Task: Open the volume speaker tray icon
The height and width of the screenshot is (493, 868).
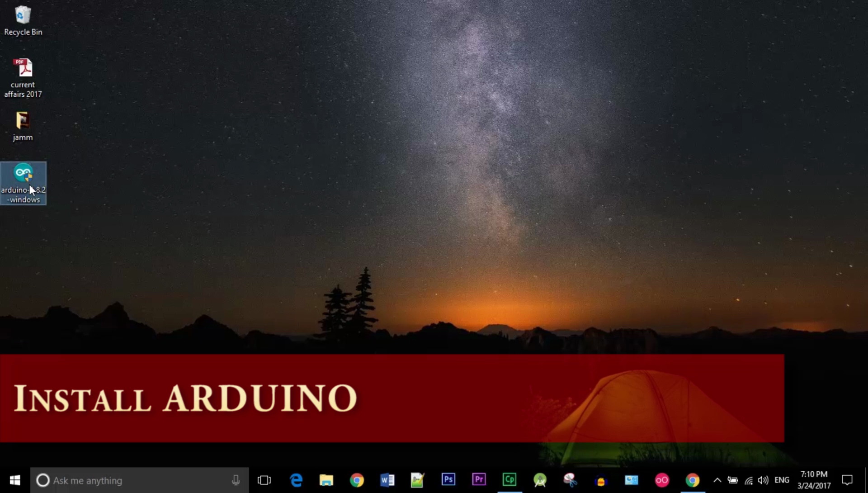Action: [x=763, y=480]
